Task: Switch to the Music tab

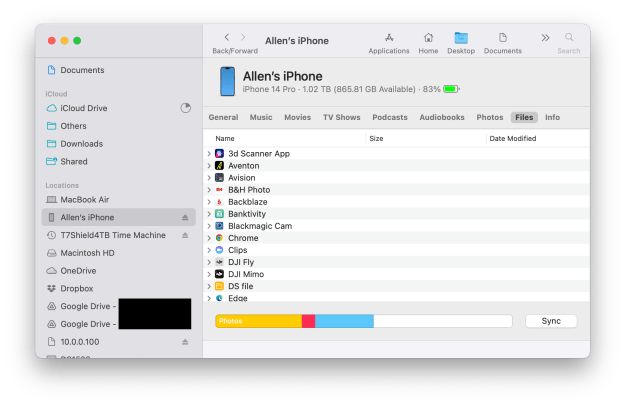Action: [261, 117]
